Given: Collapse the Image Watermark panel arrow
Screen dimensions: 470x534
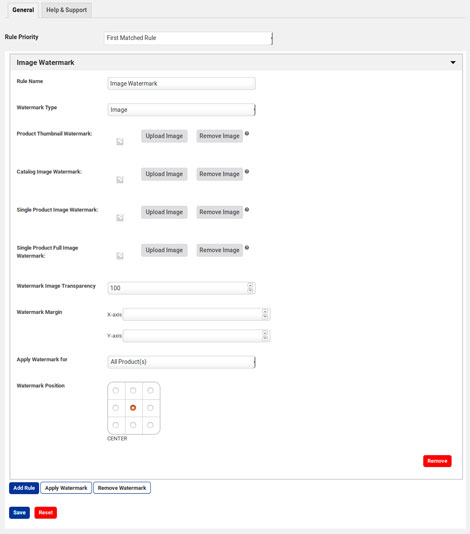Looking at the screenshot, I should [x=453, y=62].
